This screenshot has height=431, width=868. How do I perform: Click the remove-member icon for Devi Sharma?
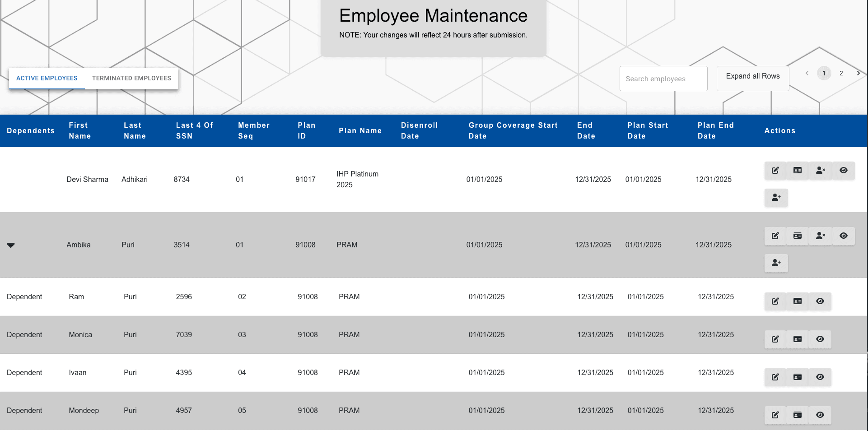820,170
